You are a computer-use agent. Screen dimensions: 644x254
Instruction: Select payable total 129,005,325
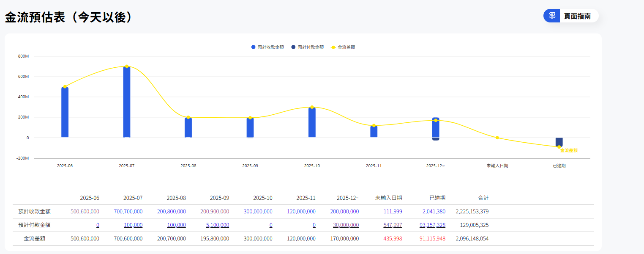pyautogui.click(x=474, y=225)
